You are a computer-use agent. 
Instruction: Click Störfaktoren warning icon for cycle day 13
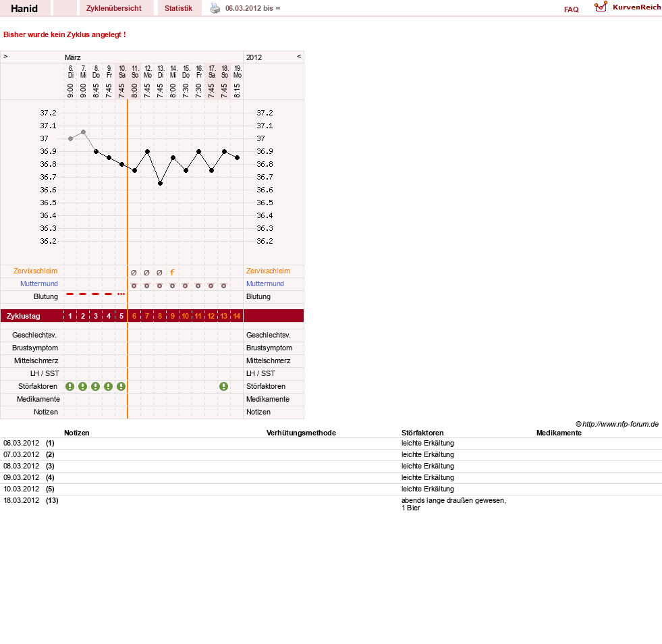click(x=224, y=386)
